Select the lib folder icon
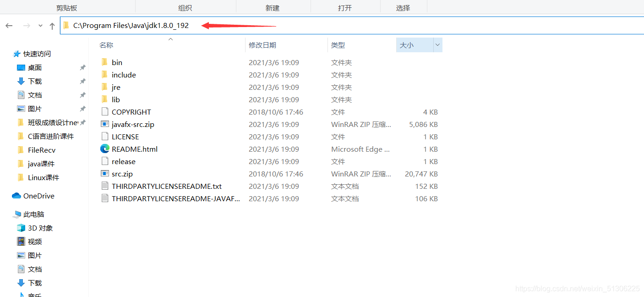644x297 pixels. pos(104,99)
